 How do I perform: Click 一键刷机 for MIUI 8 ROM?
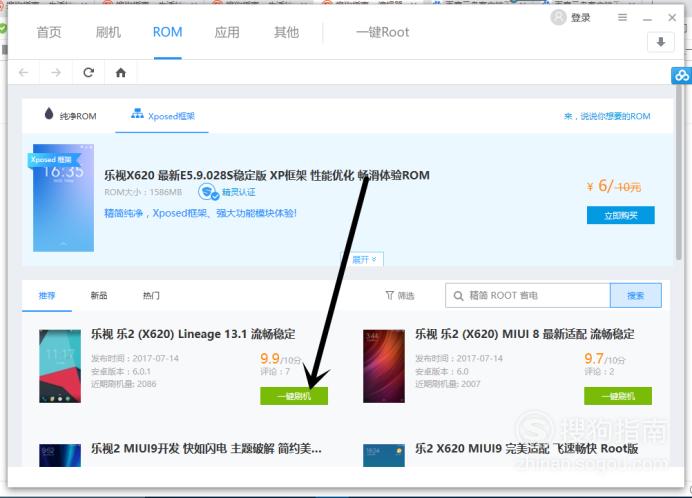618,396
